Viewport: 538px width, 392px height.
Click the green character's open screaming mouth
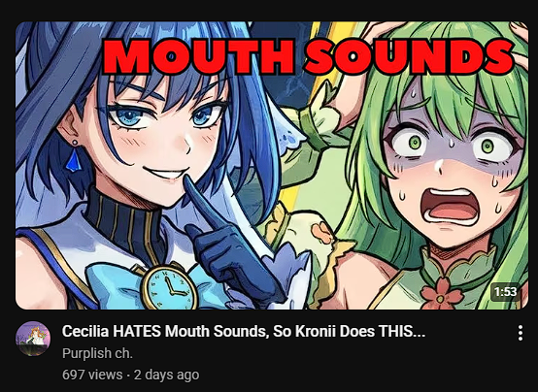point(451,207)
